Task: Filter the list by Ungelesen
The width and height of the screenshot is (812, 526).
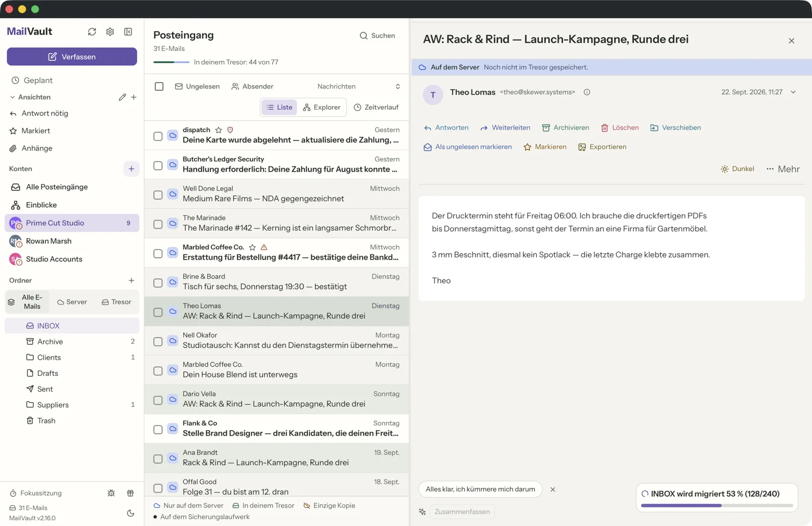Action: click(x=197, y=86)
